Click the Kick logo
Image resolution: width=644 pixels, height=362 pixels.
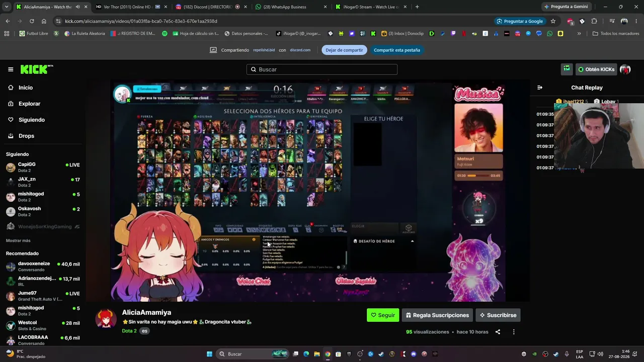click(x=36, y=69)
